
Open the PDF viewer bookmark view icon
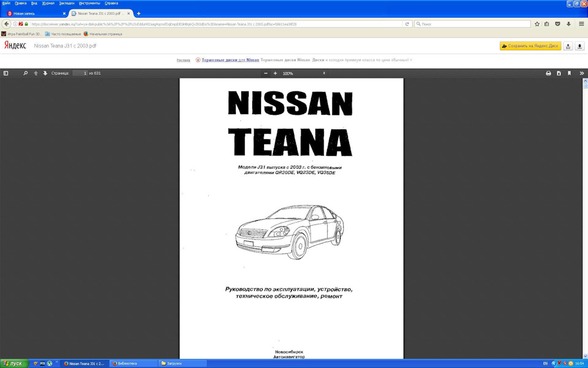[569, 73]
